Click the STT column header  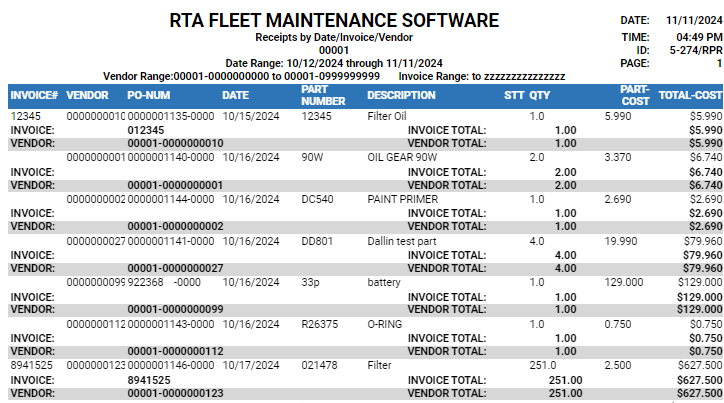coord(514,96)
